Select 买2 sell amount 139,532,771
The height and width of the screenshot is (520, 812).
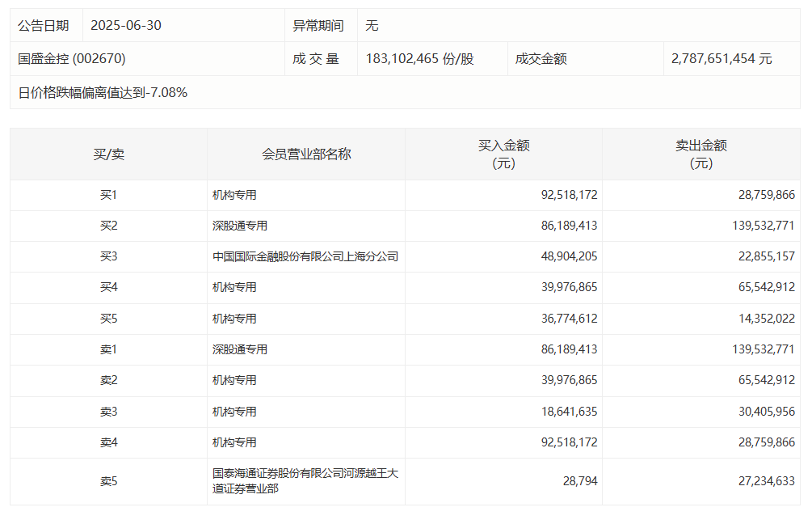coord(764,226)
